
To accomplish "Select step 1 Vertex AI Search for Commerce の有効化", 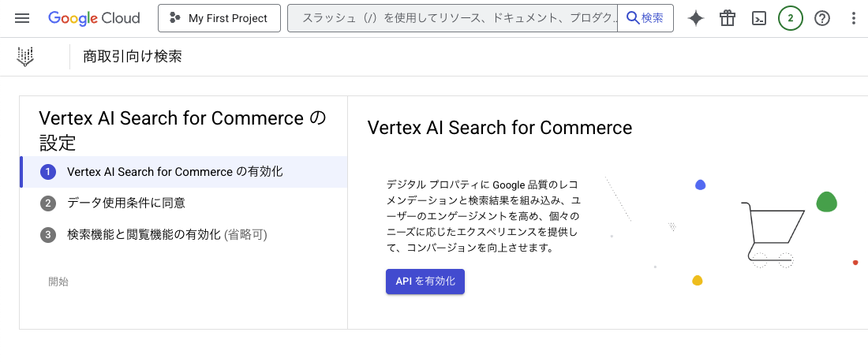I will (x=184, y=172).
